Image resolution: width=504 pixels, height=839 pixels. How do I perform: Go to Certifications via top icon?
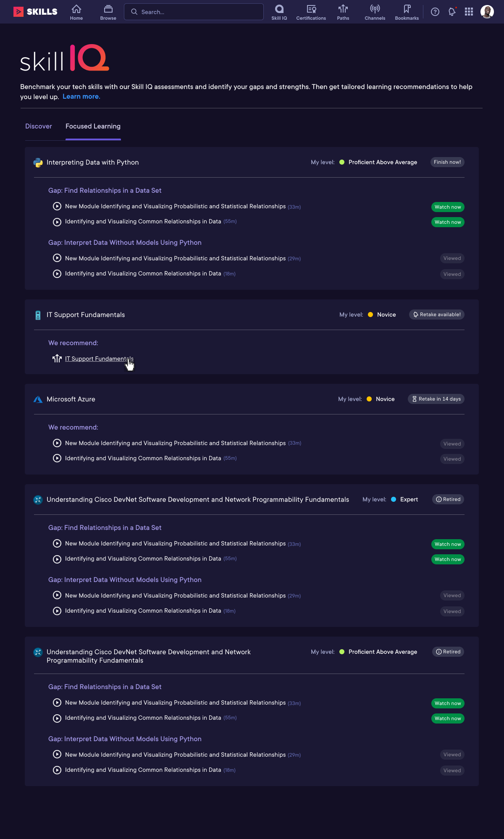coord(311,12)
